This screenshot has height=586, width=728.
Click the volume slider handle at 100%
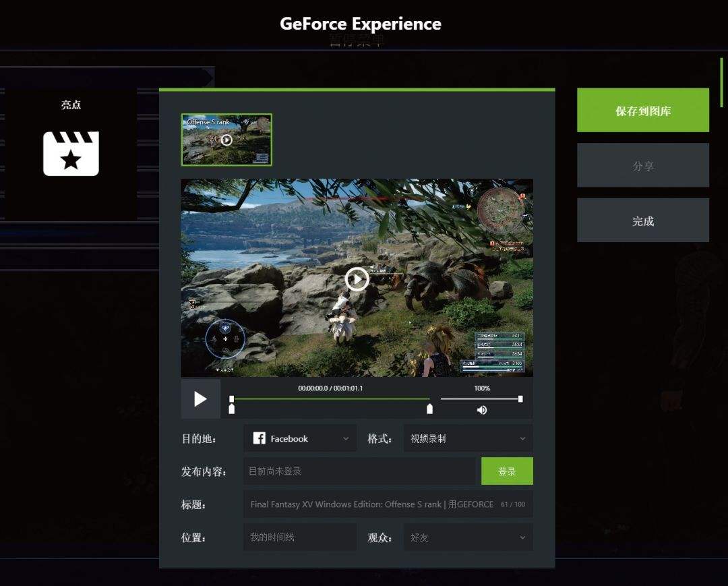[x=520, y=399]
